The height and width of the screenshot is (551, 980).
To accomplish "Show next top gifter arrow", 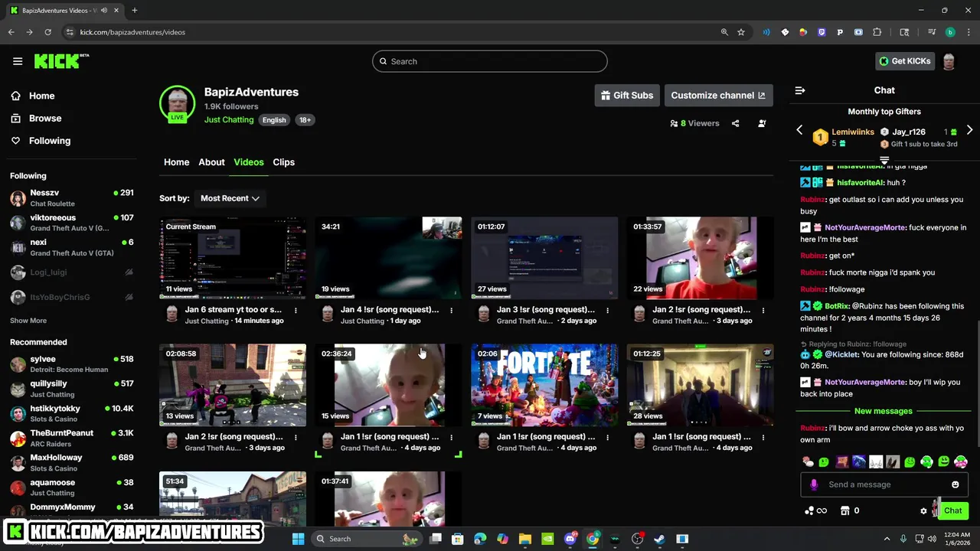I will coord(969,130).
